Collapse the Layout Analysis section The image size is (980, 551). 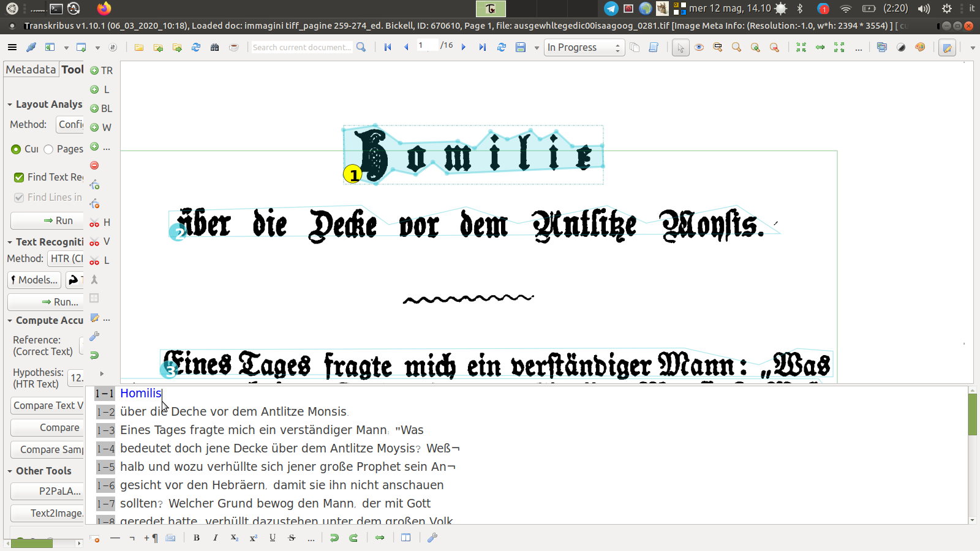click(10, 105)
